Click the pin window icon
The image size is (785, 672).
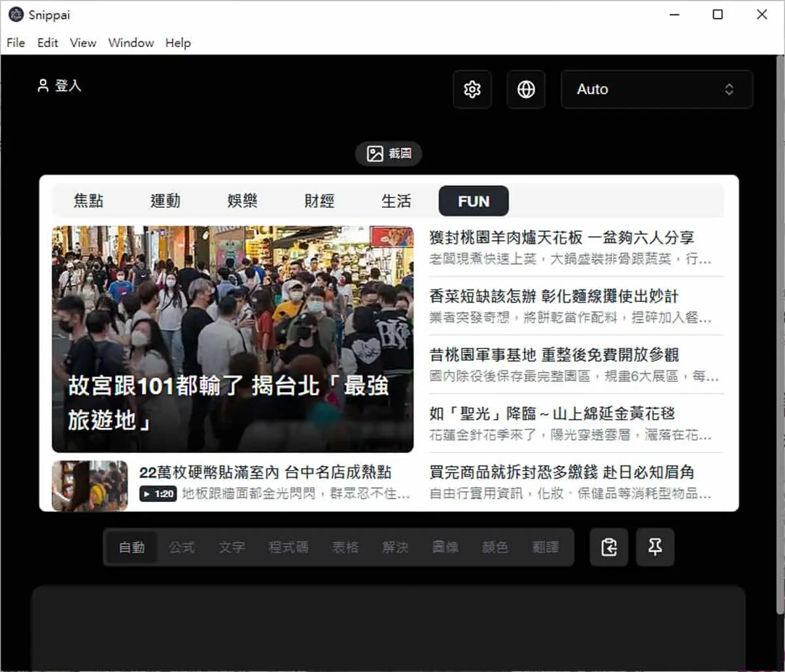(x=655, y=547)
